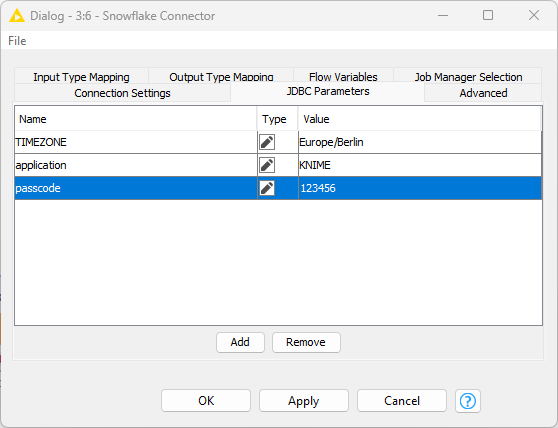Click the pencil type icon for TIMEZONE
Viewport: 558px width, 428px height.
coord(267,142)
